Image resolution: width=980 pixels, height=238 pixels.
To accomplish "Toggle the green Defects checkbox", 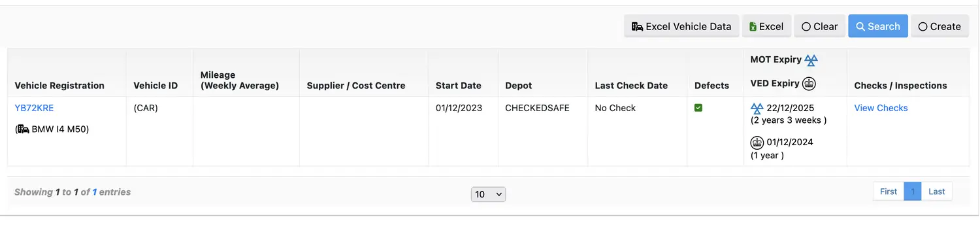I will (698, 108).
